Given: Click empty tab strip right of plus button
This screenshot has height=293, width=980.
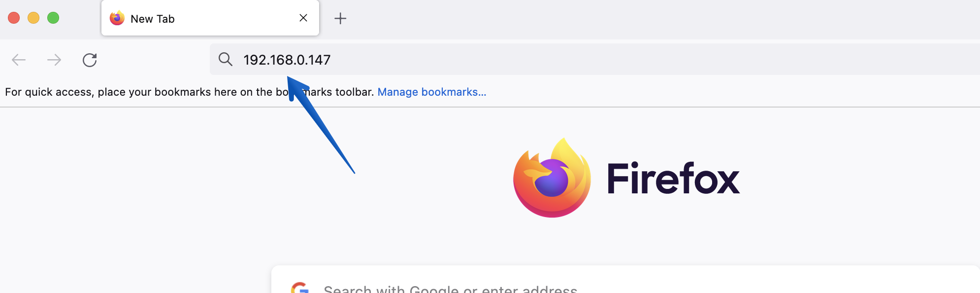Looking at the screenshot, I should pos(640,19).
